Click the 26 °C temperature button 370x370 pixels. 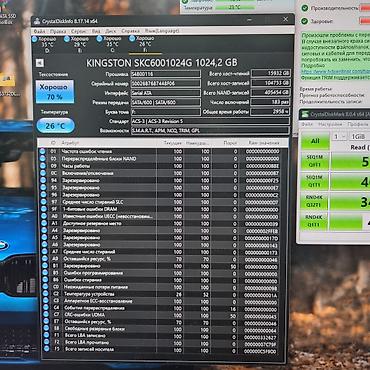pyautogui.click(x=56, y=126)
